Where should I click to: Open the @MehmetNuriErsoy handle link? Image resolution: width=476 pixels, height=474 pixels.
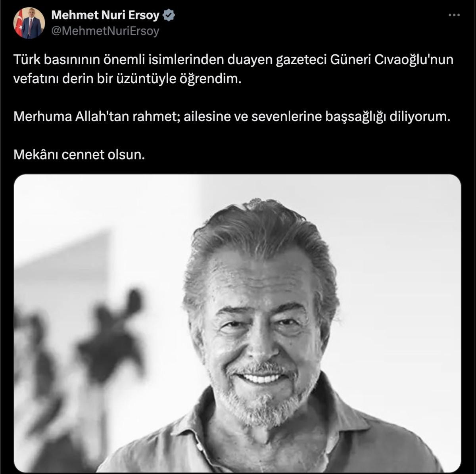[x=106, y=31]
